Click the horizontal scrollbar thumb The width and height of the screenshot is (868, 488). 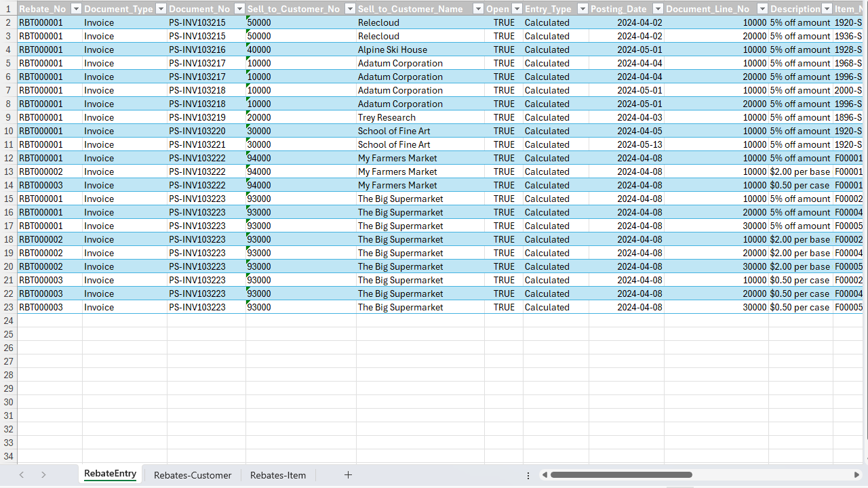621,475
